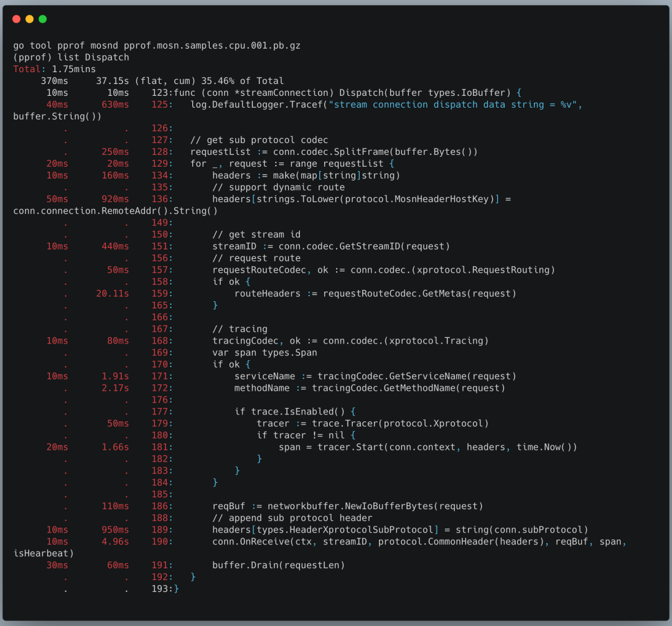672x626 pixels.
Task: Click the '// get sub protocol codec' comment
Action: (259, 140)
